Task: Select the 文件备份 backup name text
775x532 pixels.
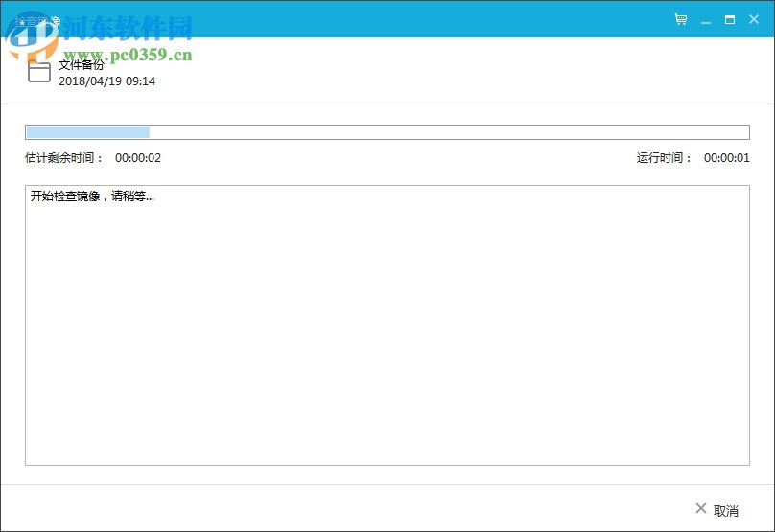Action: 82,65
